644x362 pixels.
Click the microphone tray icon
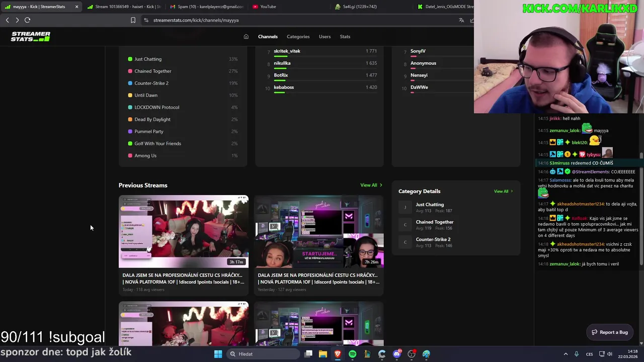tap(577, 354)
